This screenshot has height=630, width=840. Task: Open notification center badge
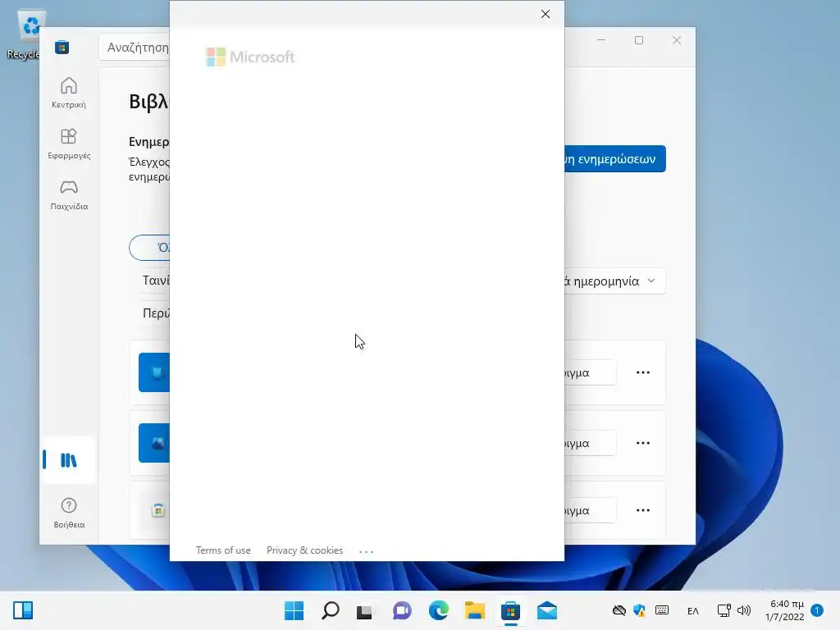coord(817,610)
